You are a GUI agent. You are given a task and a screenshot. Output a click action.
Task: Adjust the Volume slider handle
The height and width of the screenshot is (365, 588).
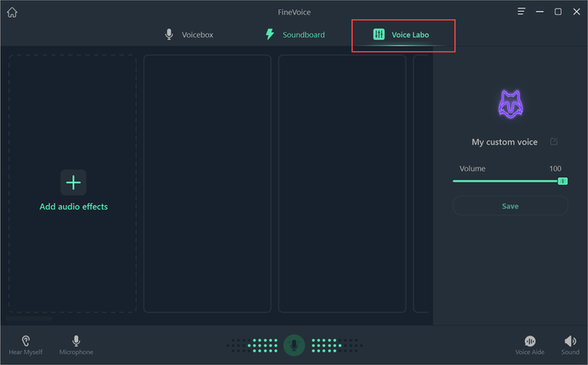(x=563, y=182)
